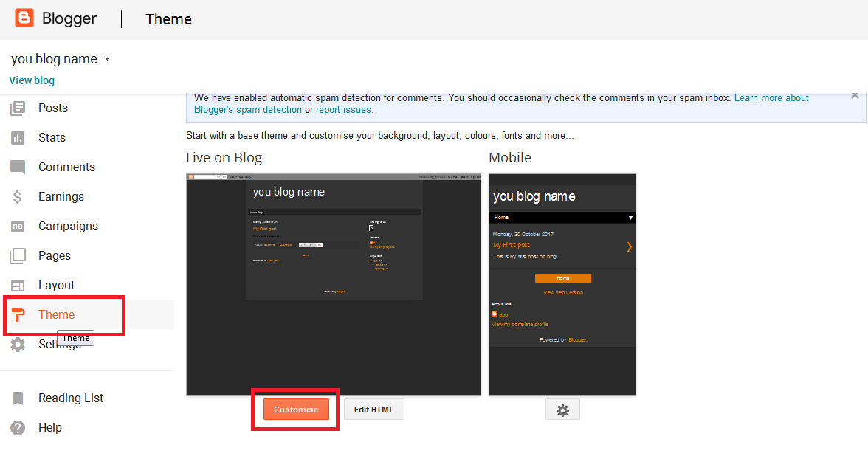Open the Earnings section
This screenshot has width=868, height=456.
18,196
